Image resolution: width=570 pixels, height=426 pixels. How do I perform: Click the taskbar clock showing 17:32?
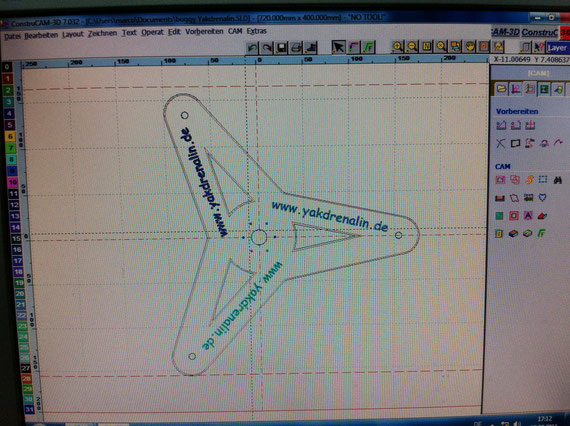(x=544, y=419)
